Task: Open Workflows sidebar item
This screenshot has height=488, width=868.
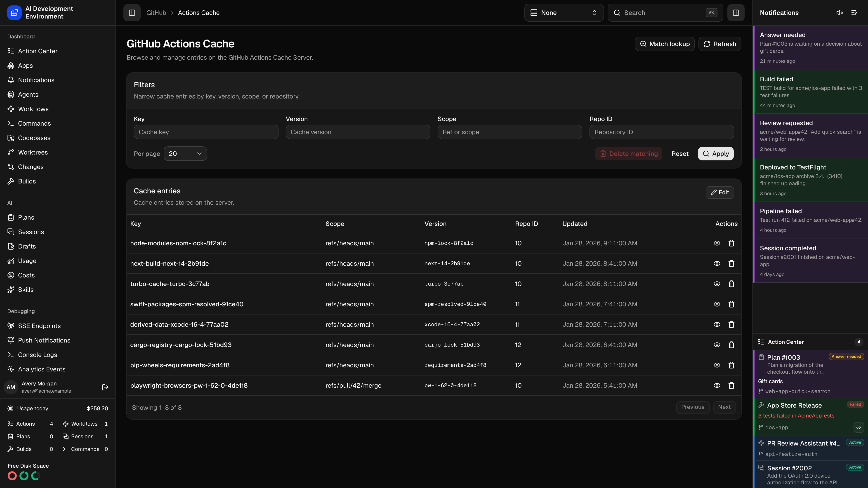Action: point(58,109)
